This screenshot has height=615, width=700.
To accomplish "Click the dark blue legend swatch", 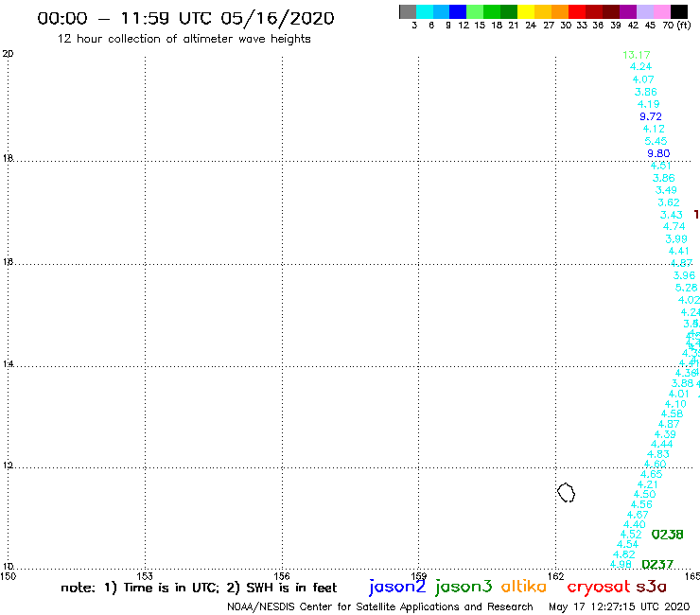I will tap(458, 11).
